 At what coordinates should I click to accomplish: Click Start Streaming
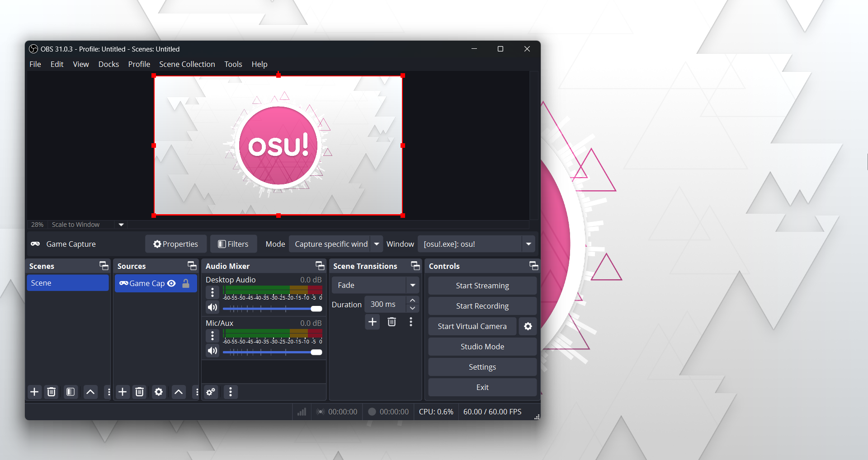coord(482,286)
